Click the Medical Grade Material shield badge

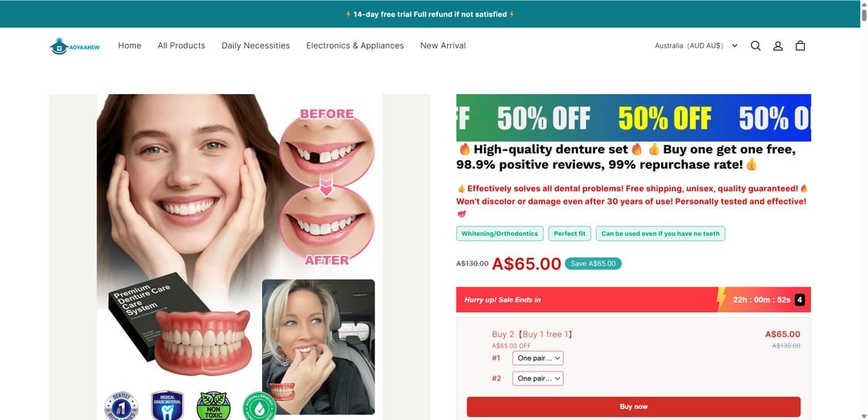[167, 405]
